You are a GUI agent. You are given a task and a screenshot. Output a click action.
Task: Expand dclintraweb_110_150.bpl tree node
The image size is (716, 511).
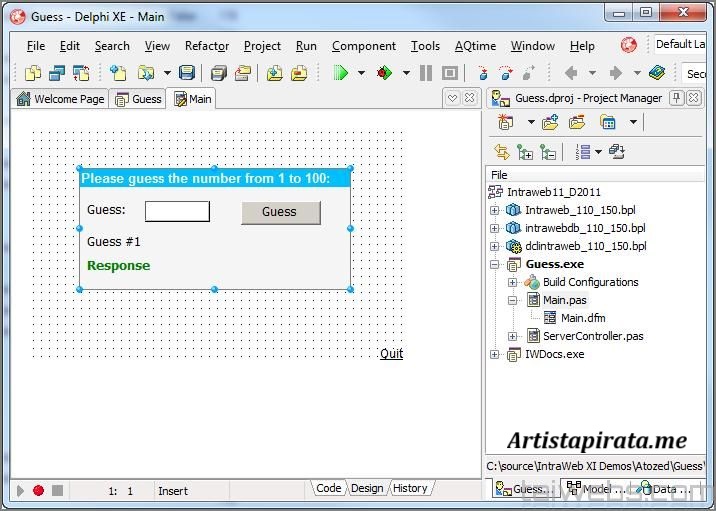pyautogui.click(x=495, y=246)
